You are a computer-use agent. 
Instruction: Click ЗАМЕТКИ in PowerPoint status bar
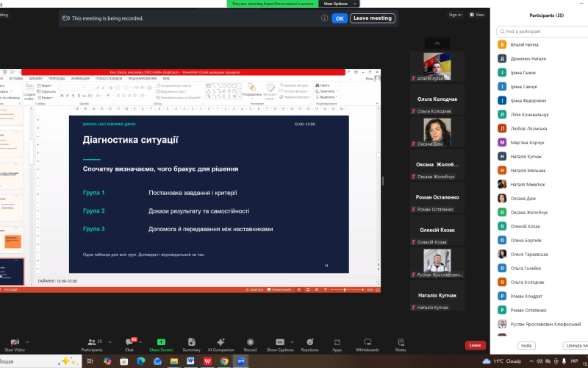point(254,290)
